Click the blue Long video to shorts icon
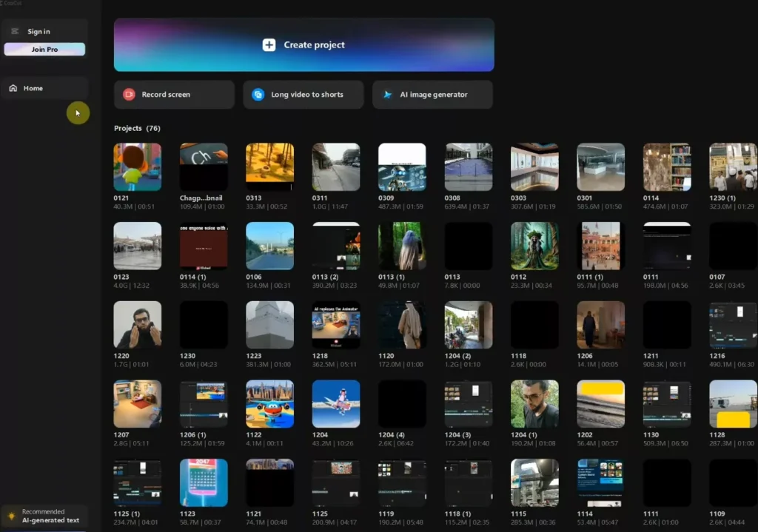 click(x=258, y=95)
